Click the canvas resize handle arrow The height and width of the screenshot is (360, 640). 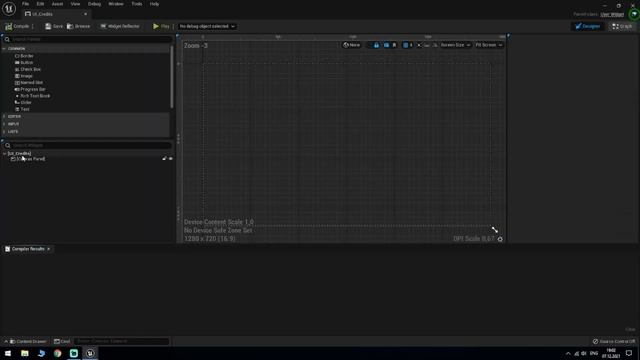point(495,230)
